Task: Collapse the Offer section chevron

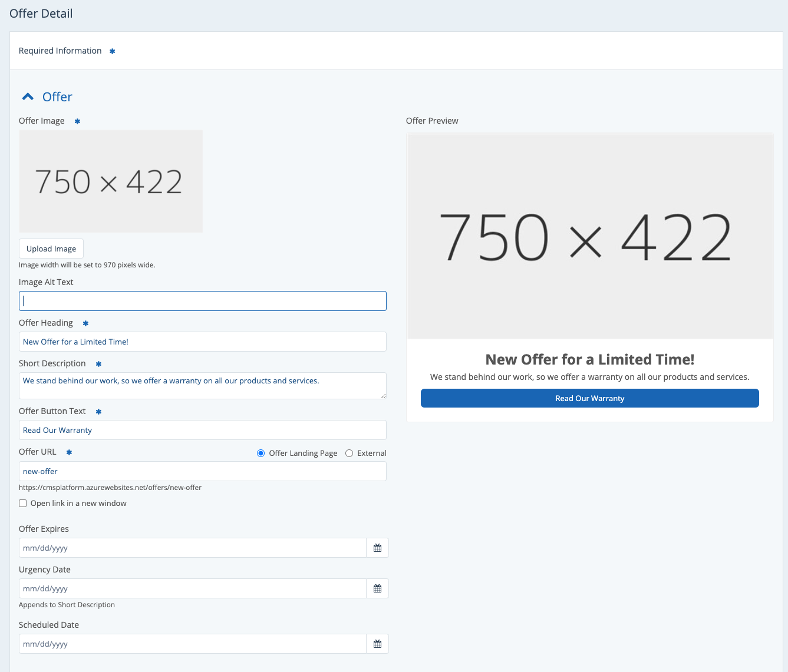Action: click(28, 97)
